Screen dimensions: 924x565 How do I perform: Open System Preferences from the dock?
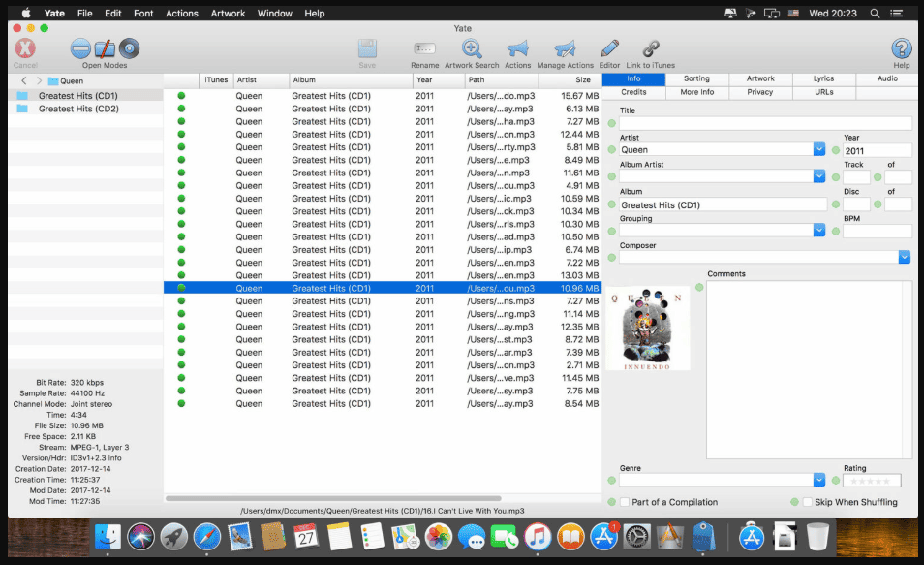[637, 537]
